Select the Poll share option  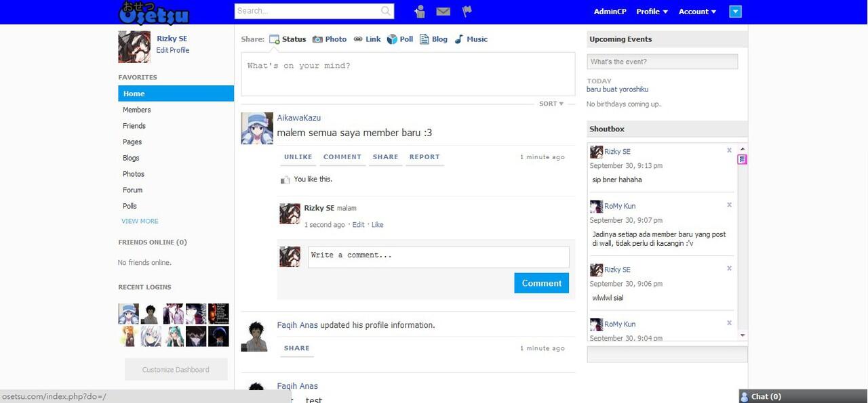[x=399, y=39]
